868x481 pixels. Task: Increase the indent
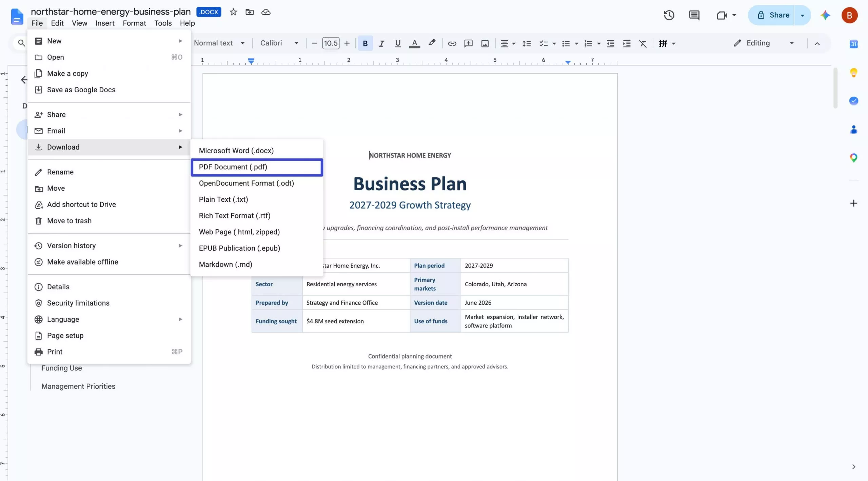pos(627,43)
